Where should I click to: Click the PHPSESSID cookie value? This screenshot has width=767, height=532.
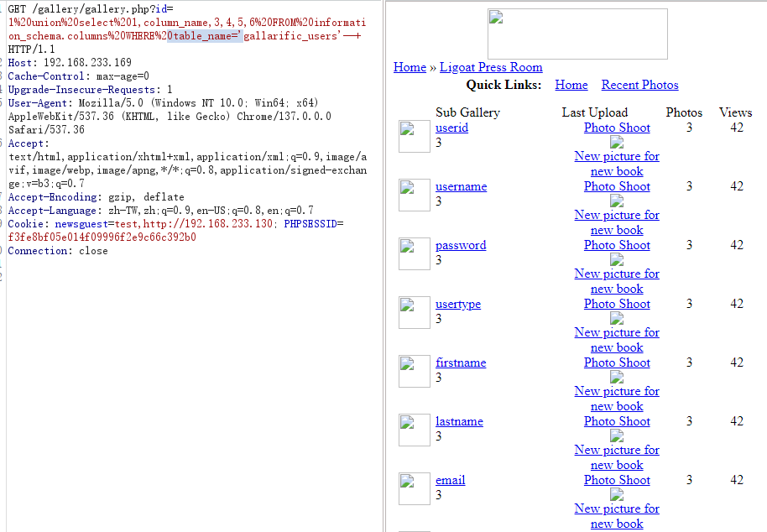[102, 237]
